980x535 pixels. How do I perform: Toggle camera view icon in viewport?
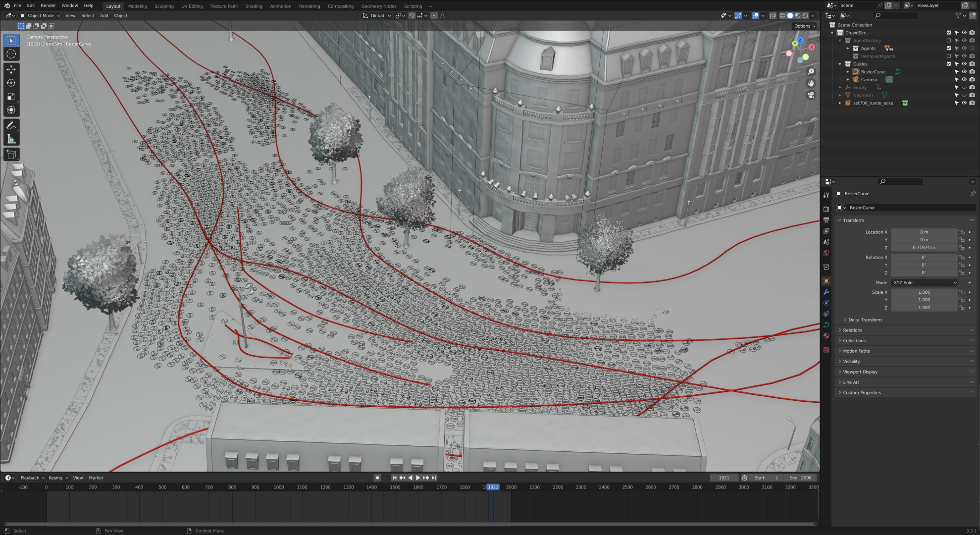pos(811,95)
